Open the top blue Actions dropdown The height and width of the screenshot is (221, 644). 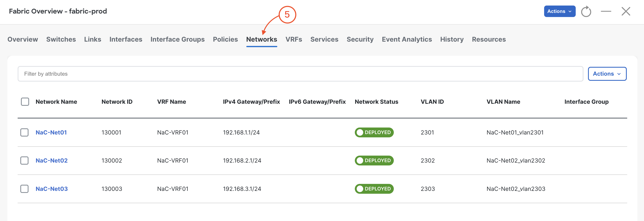click(560, 11)
